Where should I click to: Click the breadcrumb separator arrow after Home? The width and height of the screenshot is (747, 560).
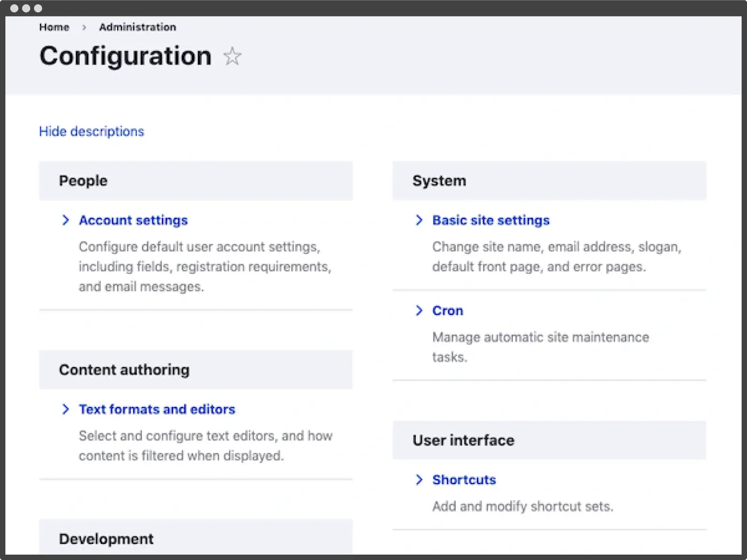point(84,27)
